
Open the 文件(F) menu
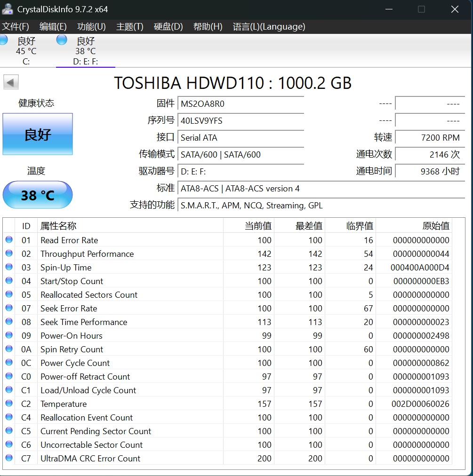coord(16,27)
